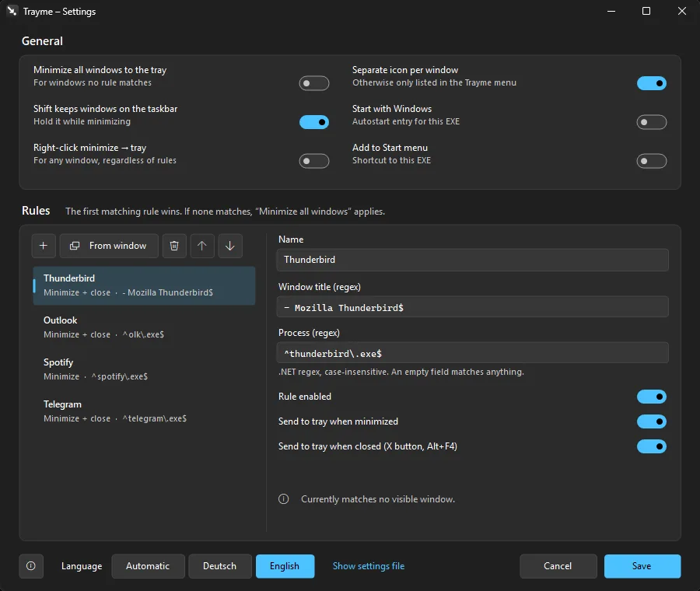Create a rule using From window button
Image resolution: width=700 pixels, height=591 pixels.
tap(109, 246)
